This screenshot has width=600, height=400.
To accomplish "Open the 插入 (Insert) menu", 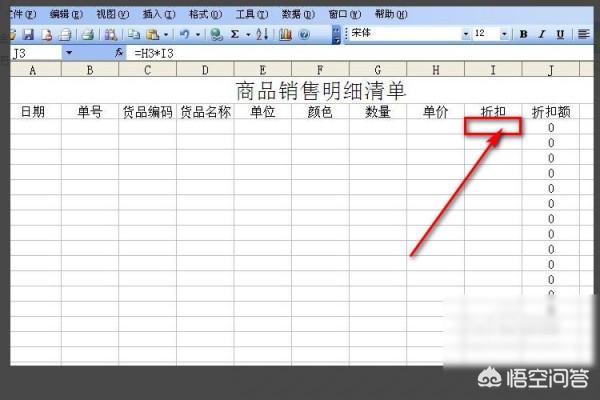I will (159, 15).
